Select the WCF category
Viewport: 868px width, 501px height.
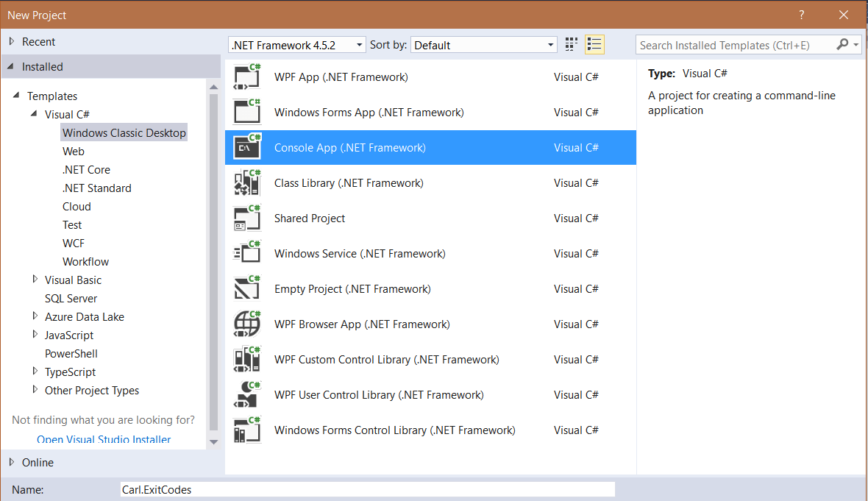73,243
